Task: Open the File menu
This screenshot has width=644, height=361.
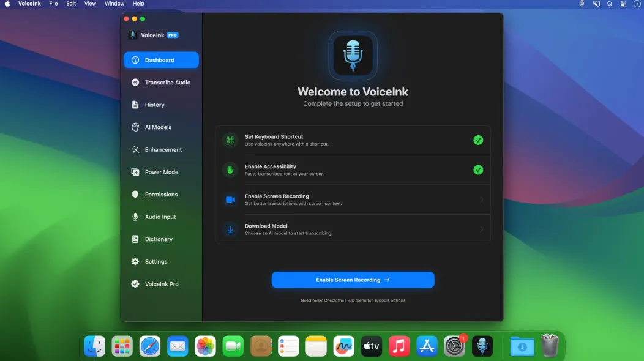Action: (53, 4)
